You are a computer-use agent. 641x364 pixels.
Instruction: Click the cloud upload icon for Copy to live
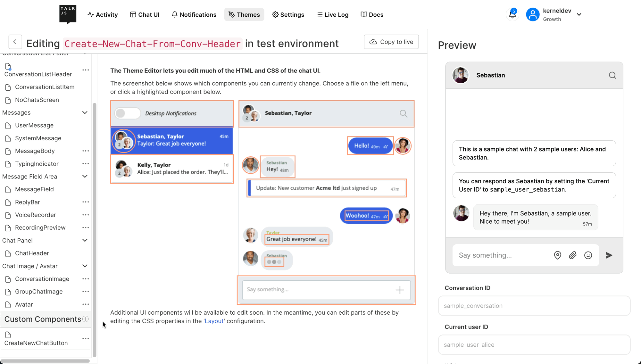(x=374, y=42)
